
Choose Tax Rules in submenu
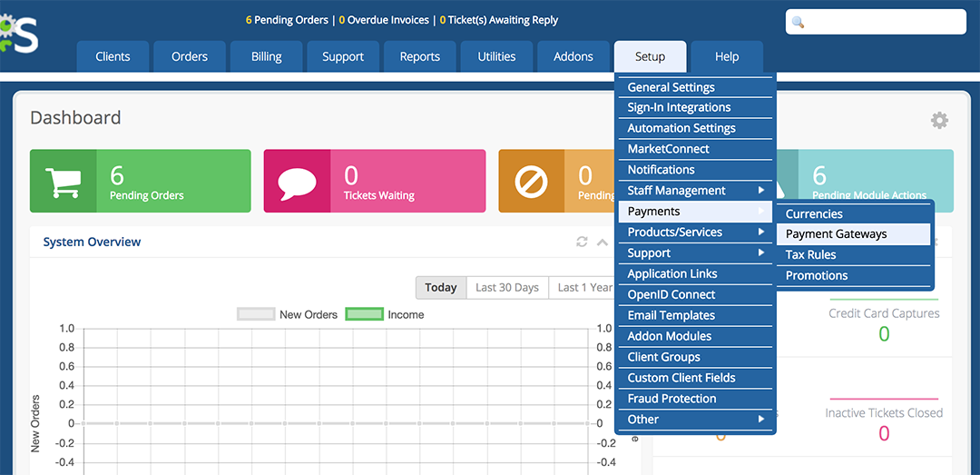[854, 254]
